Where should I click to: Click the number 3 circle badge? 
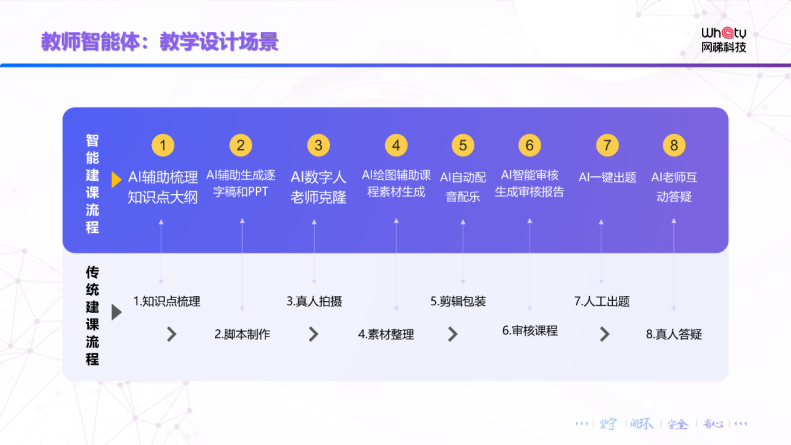tap(318, 145)
